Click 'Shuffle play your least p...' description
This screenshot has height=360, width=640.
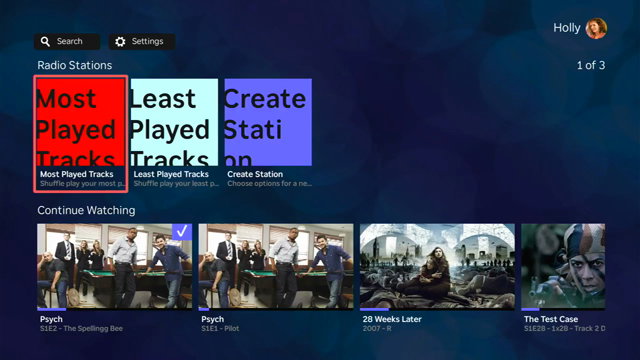(176, 184)
